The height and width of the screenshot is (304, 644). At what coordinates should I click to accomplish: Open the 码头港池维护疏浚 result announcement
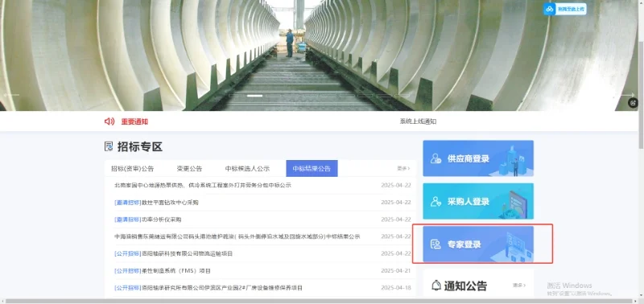click(x=237, y=236)
